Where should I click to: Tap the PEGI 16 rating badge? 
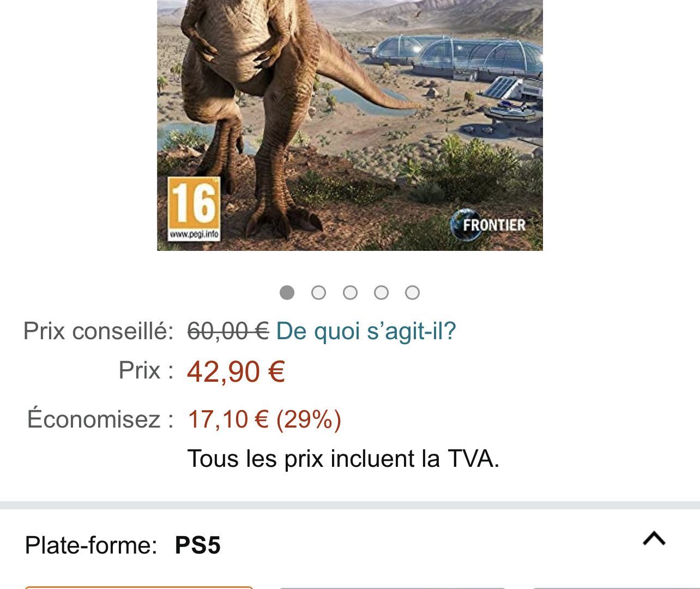(194, 209)
